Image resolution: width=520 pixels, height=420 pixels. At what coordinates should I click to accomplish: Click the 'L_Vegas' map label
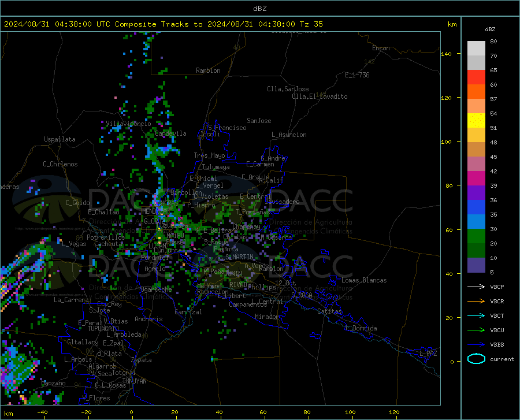click(74, 244)
